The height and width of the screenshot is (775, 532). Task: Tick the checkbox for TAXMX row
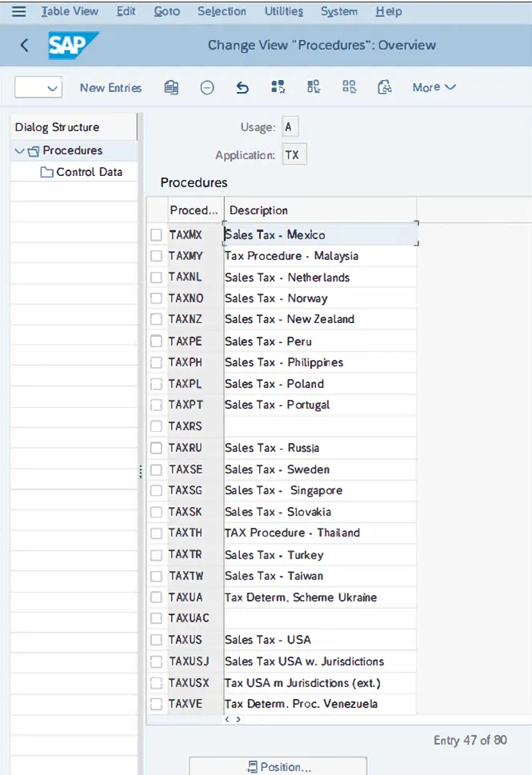point(157,235)
